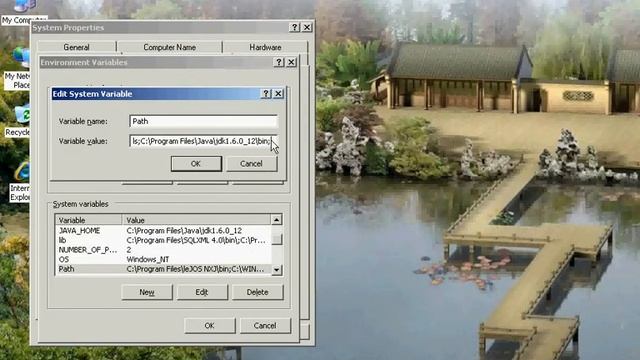Open help in Environment Variables window
640x360 pixels.
(278, 62)
